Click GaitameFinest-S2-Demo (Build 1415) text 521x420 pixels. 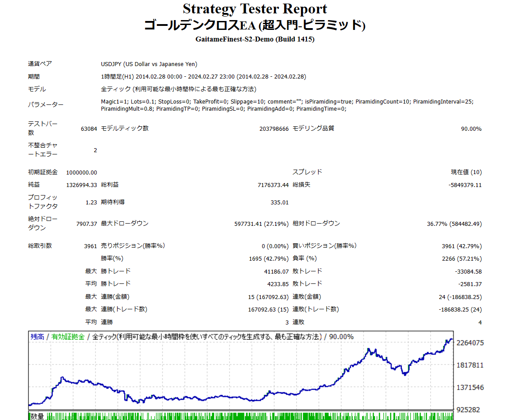pyautogui.click(x=255, y=39)
